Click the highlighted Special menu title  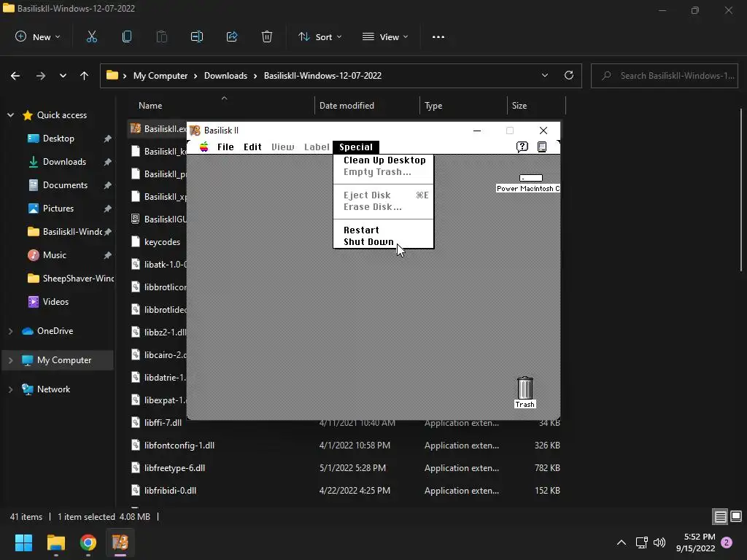tap(356, 147)
